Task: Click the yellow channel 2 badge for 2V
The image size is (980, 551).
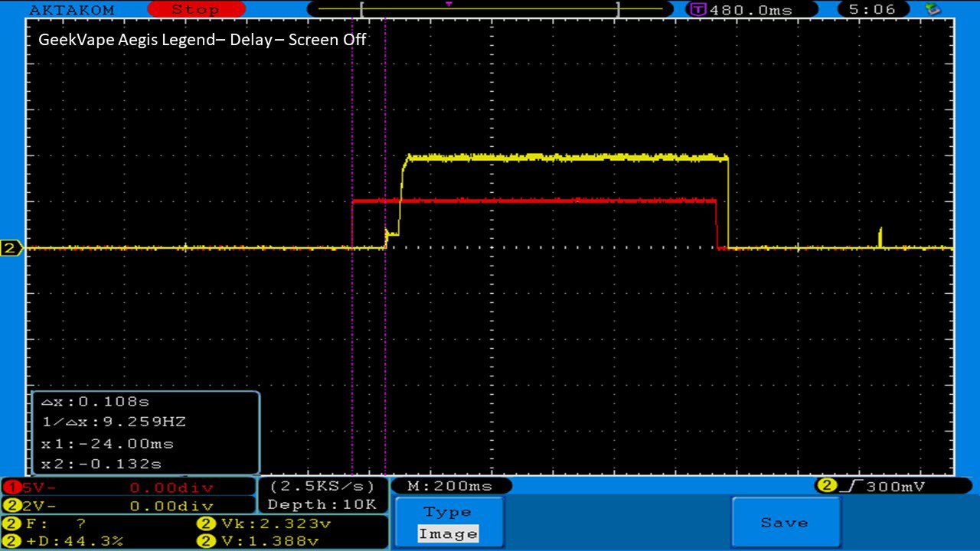Action: click(10, 506)
